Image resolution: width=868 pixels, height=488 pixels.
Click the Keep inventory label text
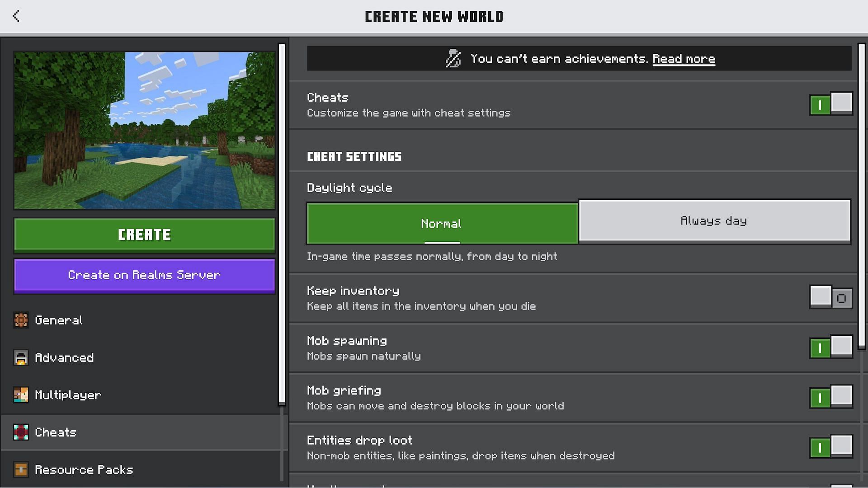point(353,291)
